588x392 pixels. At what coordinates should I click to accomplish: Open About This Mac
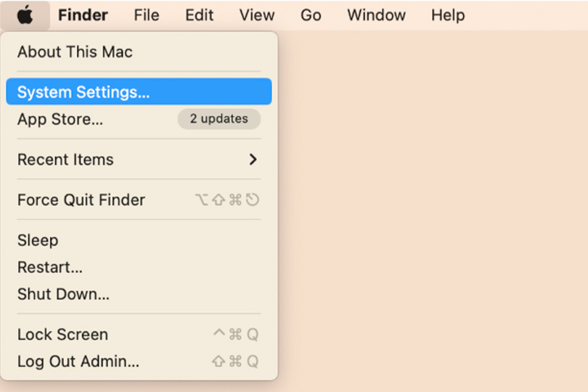75,52
